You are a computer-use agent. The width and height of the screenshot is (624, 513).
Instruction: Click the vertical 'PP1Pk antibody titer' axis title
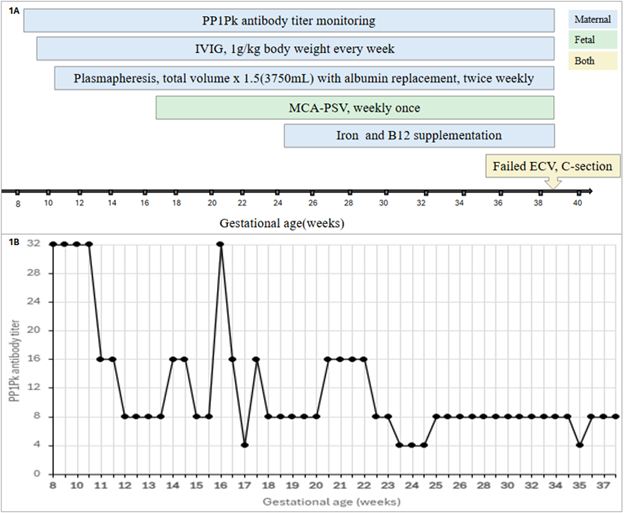(x=15, y=361)
